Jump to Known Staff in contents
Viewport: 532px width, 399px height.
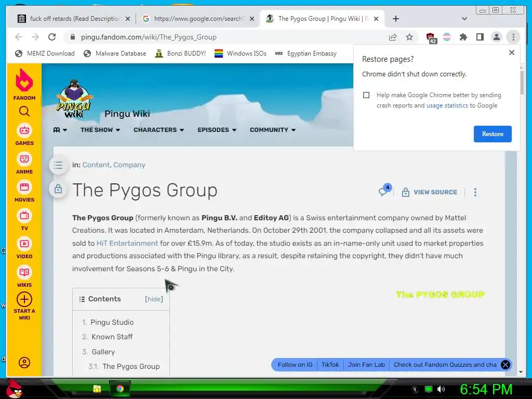[x=112, y=337]
